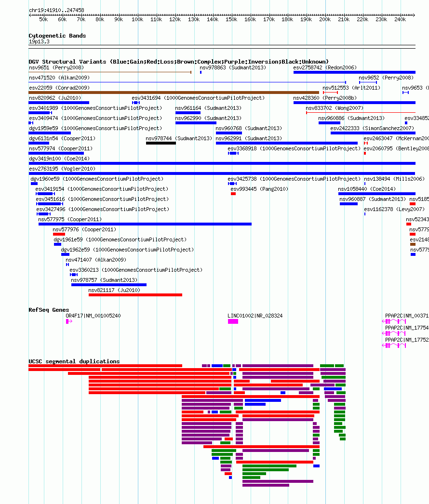The width and height of the screenshot is (429, 504).
Task: Click nsv833702 (Wong2007) label
Action: tap(335, 108)
